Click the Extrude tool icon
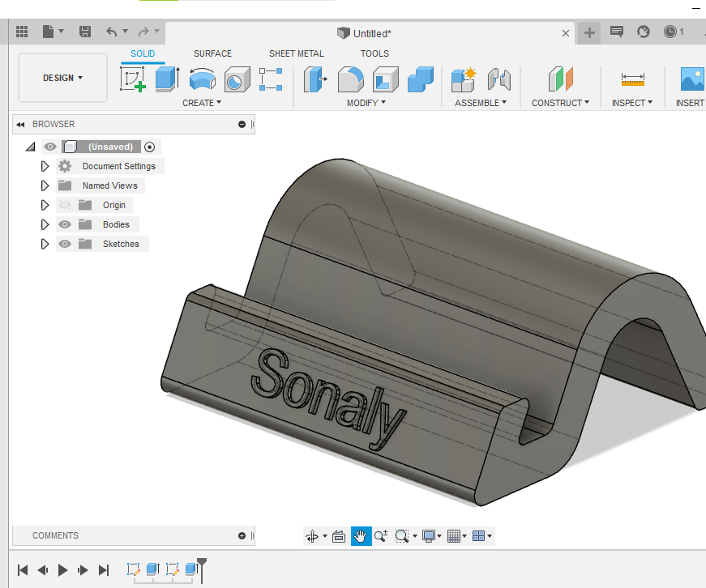Screen dimensions: 706x588 pyautogui.click(x=167, y=79)
